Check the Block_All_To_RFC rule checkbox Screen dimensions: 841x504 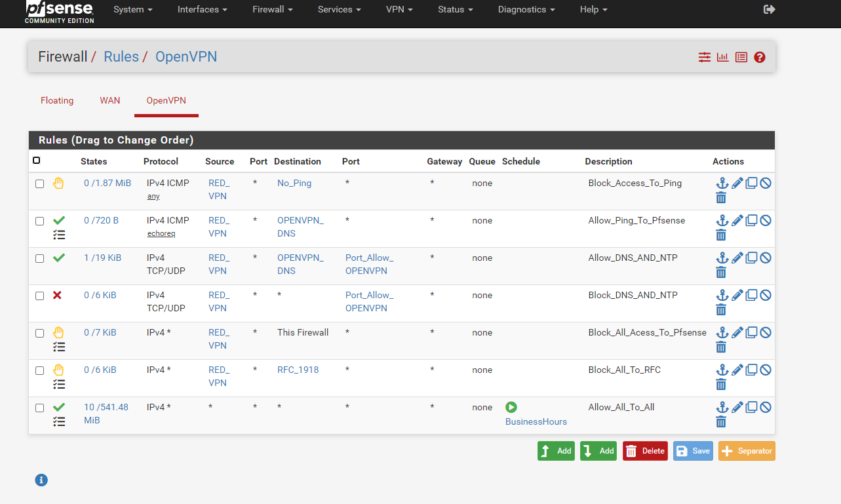tap(39, 370)
